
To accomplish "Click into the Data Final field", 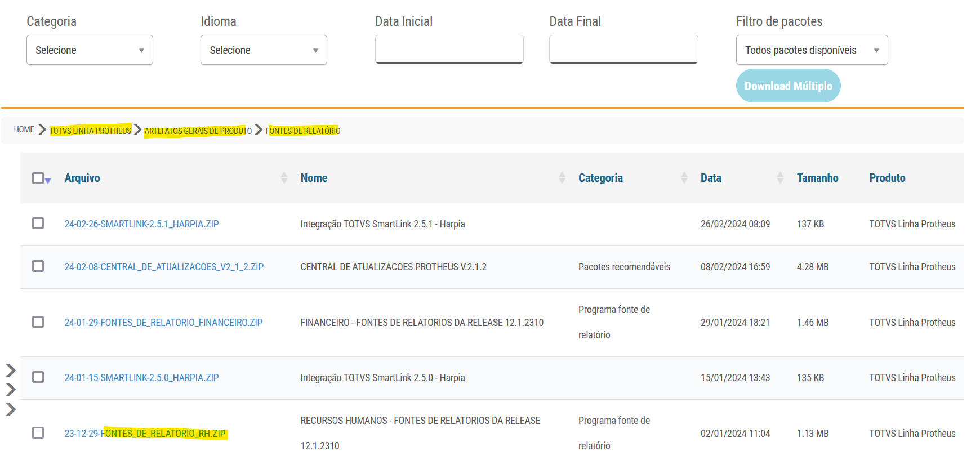I will [x=623, y=49].
